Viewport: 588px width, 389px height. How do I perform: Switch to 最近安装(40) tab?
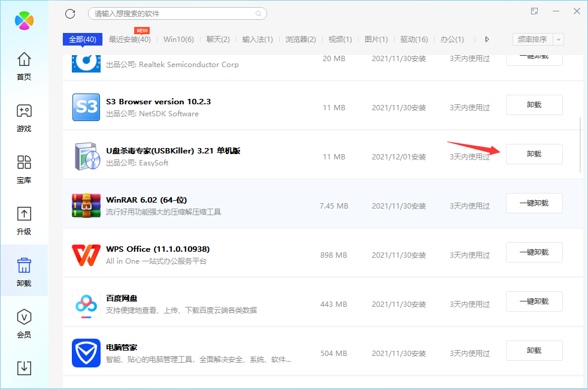click(x=130, y=39)
